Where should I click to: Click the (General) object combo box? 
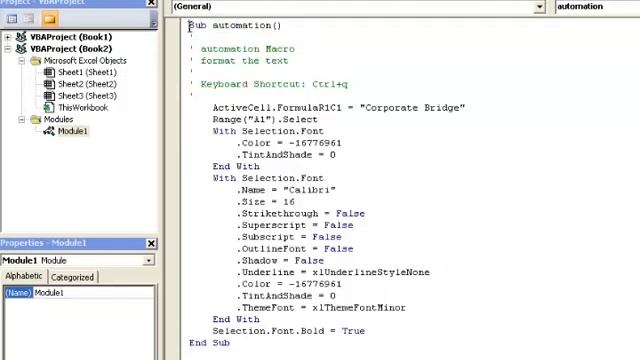359,7
